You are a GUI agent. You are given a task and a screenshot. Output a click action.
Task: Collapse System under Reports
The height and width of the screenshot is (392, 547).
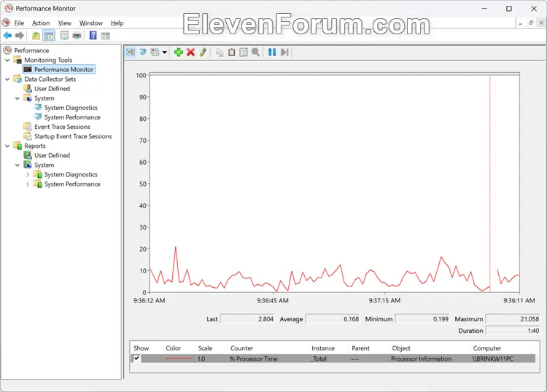(x=18, y=165)
